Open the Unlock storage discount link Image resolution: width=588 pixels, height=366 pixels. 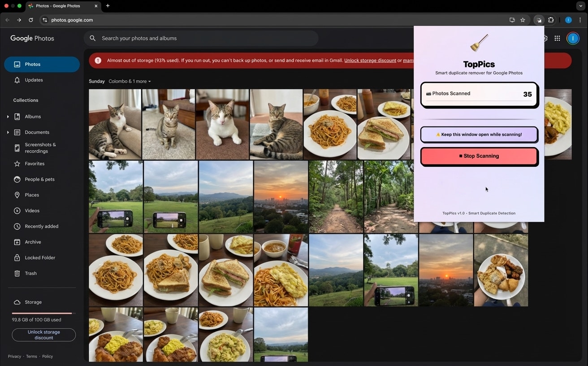point(369,60)
